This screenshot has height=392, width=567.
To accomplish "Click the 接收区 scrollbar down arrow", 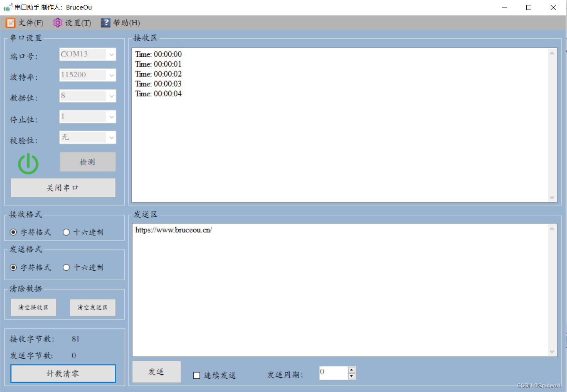I will (x=552, y=198).
